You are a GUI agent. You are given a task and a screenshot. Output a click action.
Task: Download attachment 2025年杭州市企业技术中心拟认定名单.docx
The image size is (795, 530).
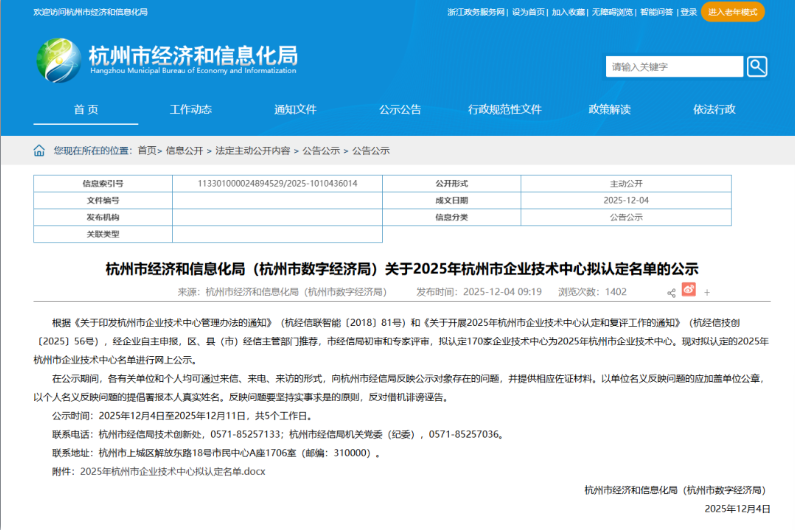tap(172, 470)
